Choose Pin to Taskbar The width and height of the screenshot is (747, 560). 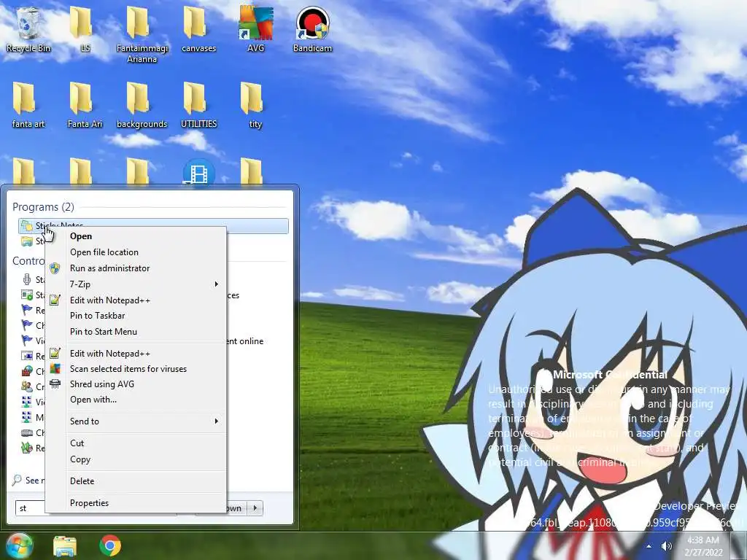(136, 316)
